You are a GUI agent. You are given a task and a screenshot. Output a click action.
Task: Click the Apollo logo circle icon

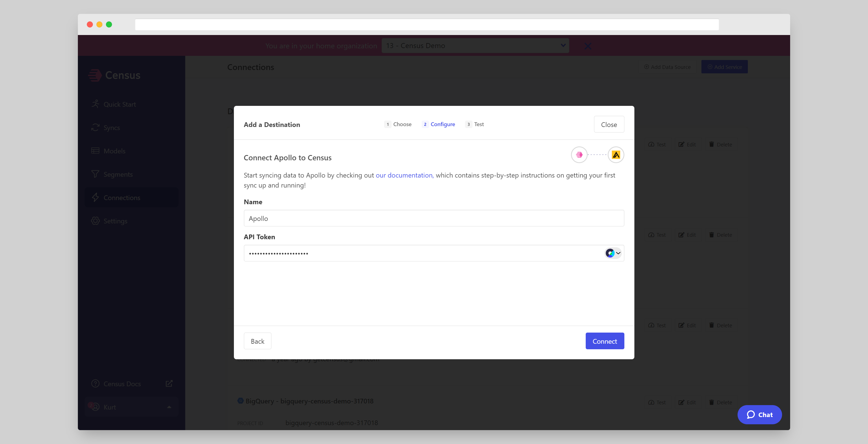(x=616, y=155)
